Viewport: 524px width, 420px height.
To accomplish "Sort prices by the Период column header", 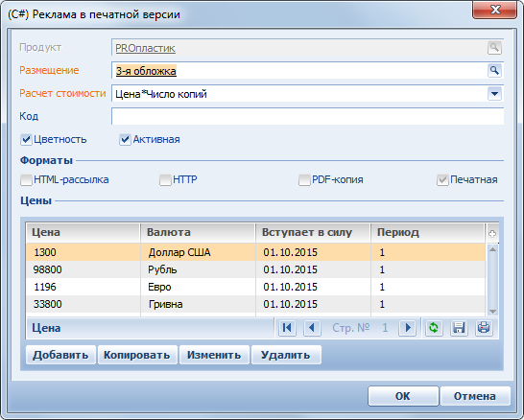I will pos(428,233).
